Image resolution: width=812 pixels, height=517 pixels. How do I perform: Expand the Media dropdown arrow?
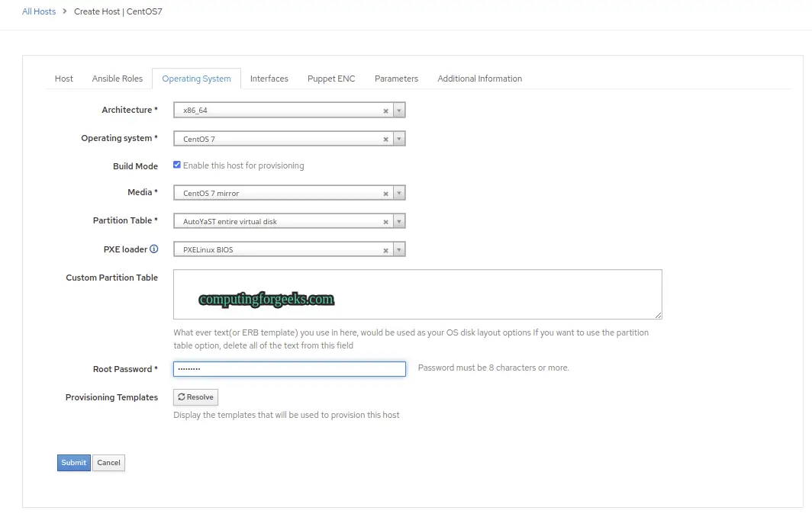click(399, 194)
